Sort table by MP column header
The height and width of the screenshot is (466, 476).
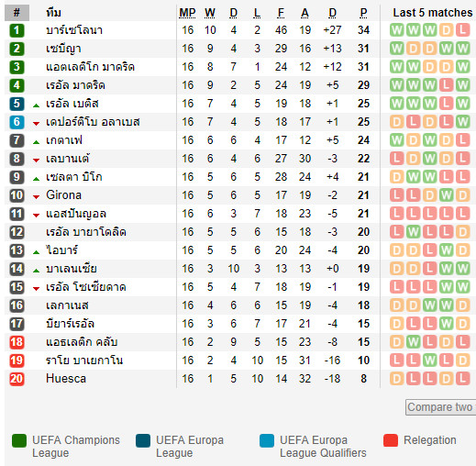pyautogui.click(x=187, y=13)
